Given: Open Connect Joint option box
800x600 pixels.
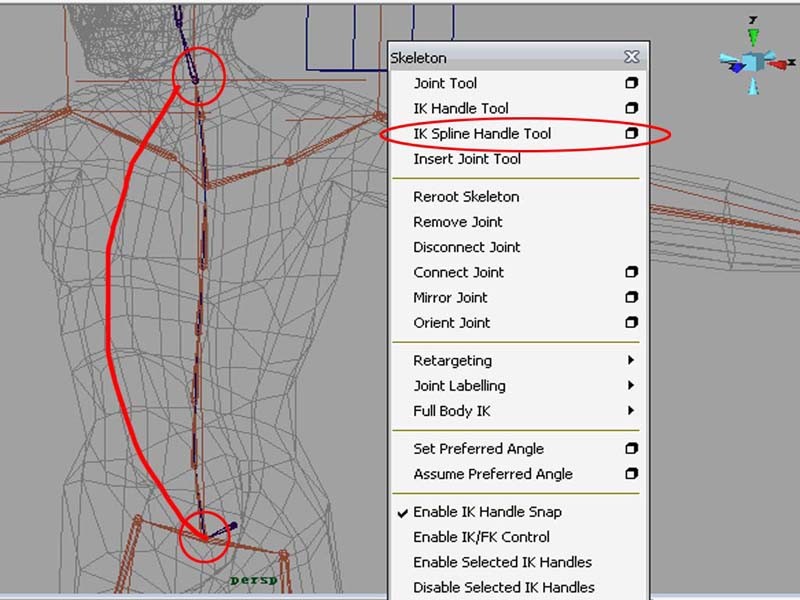Looking at the screenshot, I should tap(632, 272).
